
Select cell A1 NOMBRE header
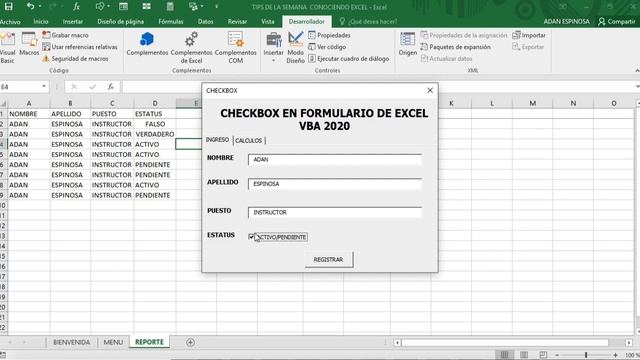(x=29, y=113)
